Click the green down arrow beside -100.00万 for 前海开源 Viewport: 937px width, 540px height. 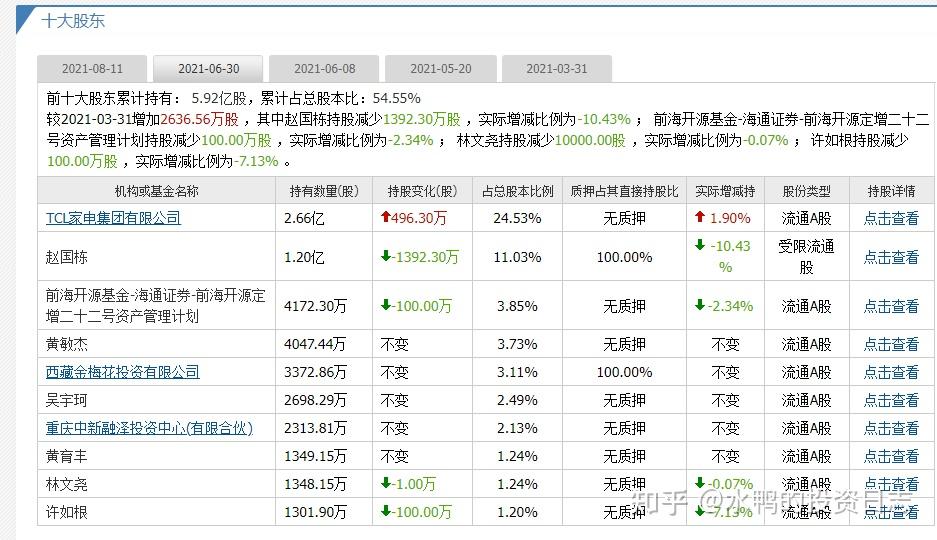click(385, 305)
